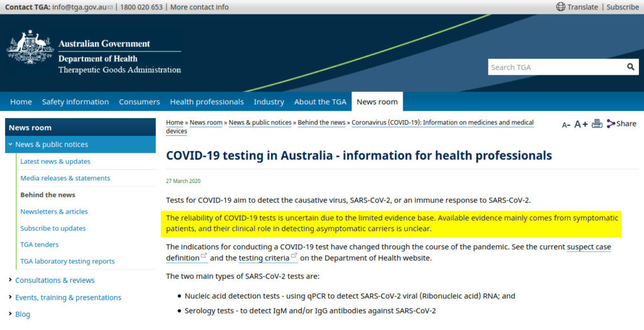Click the Share icon

[x=611, y=124]
